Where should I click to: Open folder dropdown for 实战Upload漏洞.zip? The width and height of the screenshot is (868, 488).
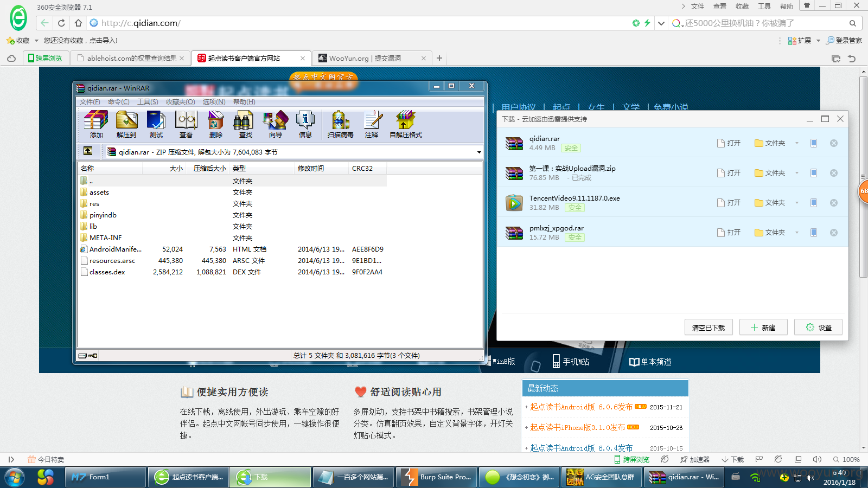[x=797, y=173]
